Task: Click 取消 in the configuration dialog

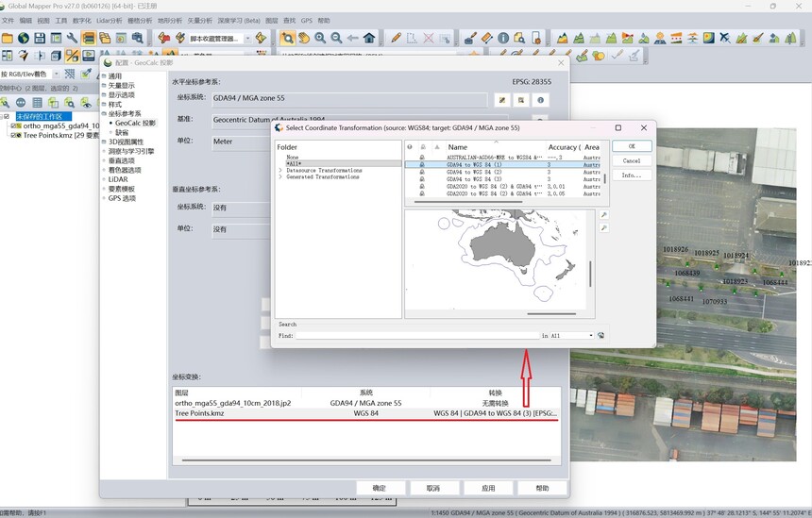Action: (433, 488)
